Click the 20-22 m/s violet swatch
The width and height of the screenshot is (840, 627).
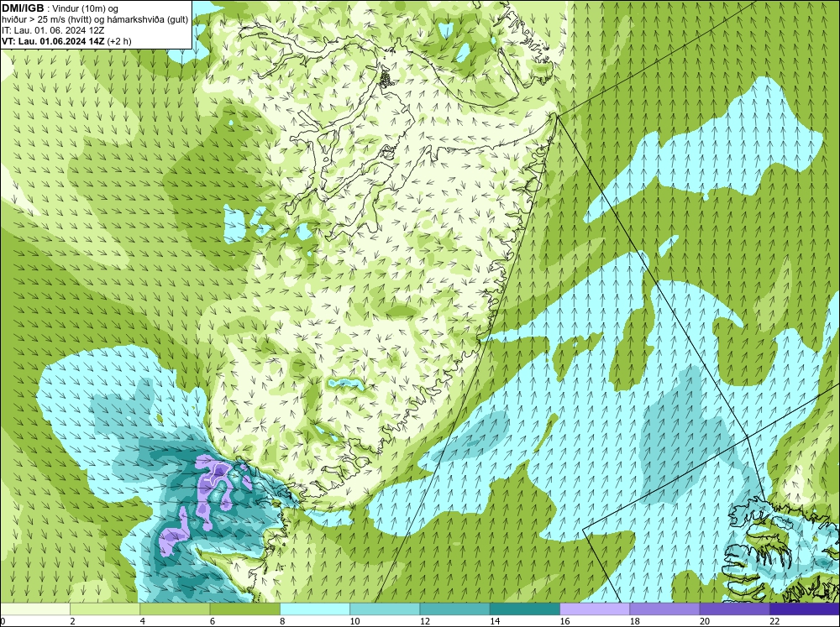point(734,609)
